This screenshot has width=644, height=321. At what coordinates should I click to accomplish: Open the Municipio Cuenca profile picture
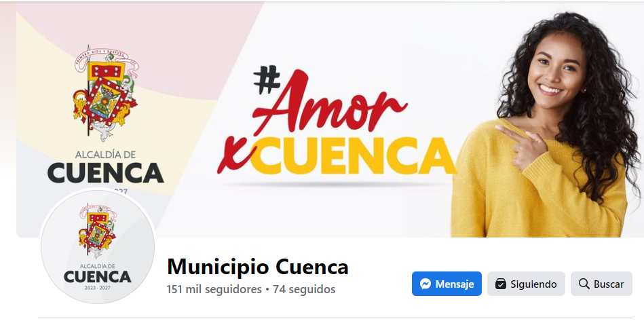(x=97, y=247)
